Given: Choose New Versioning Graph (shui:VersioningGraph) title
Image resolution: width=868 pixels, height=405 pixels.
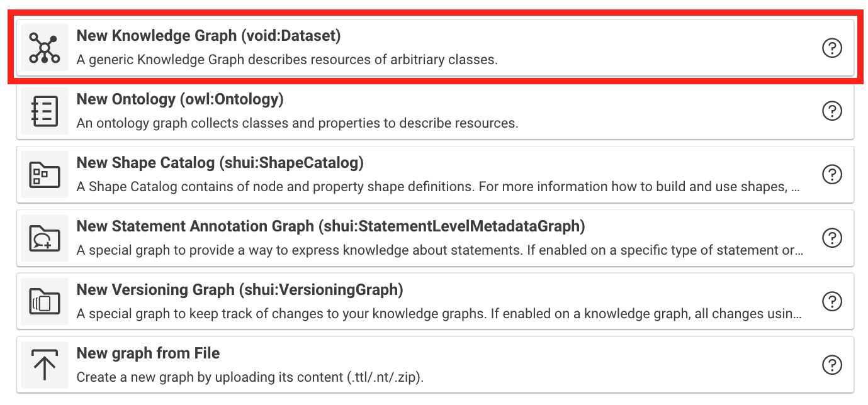Looking at the screenshot, I should pos(239,289).
